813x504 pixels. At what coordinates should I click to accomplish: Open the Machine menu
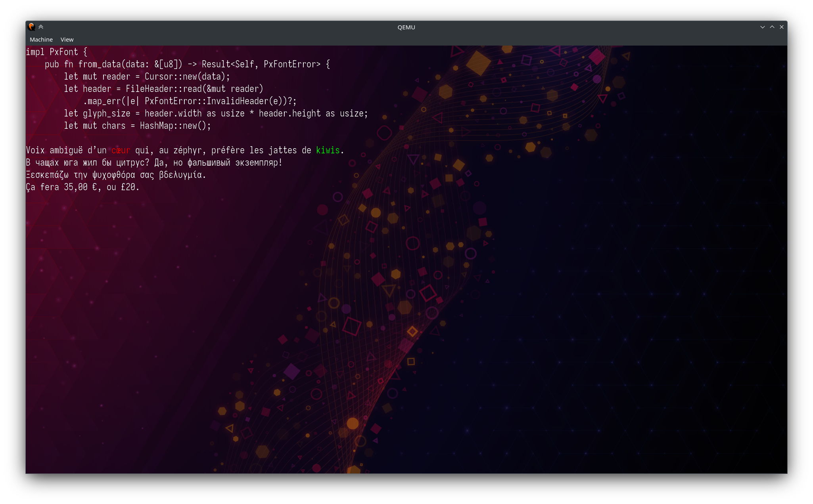(x=41, y=40)
